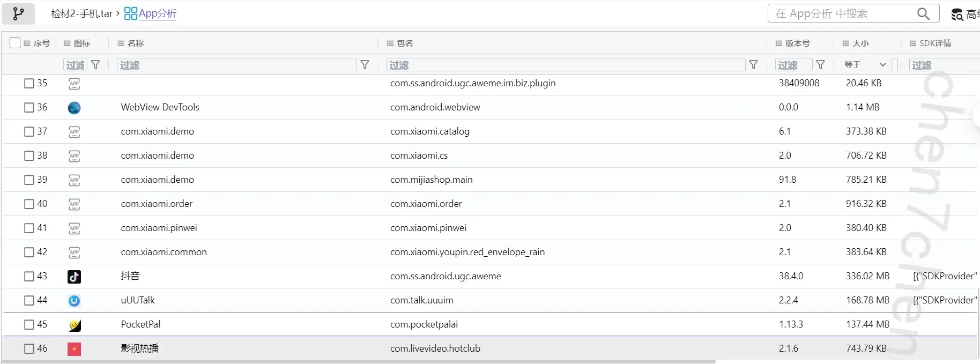Open the 等于 size comparison dropdown

click(865, 65)
